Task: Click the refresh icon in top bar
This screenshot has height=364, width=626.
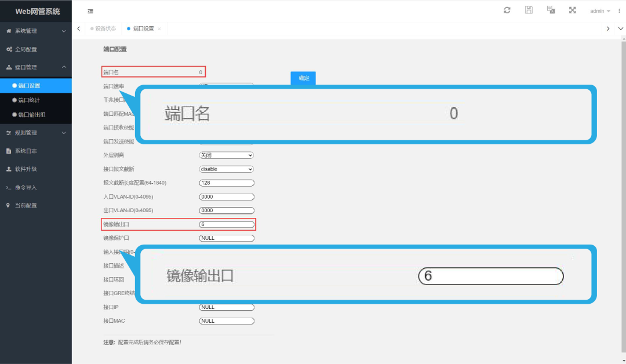Action: click(507, 10)
